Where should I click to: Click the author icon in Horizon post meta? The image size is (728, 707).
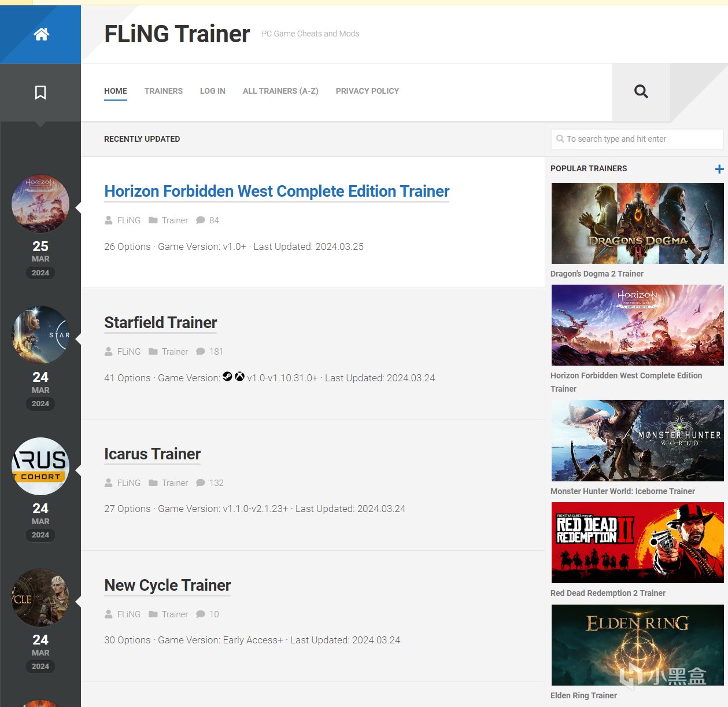point(108,220)
